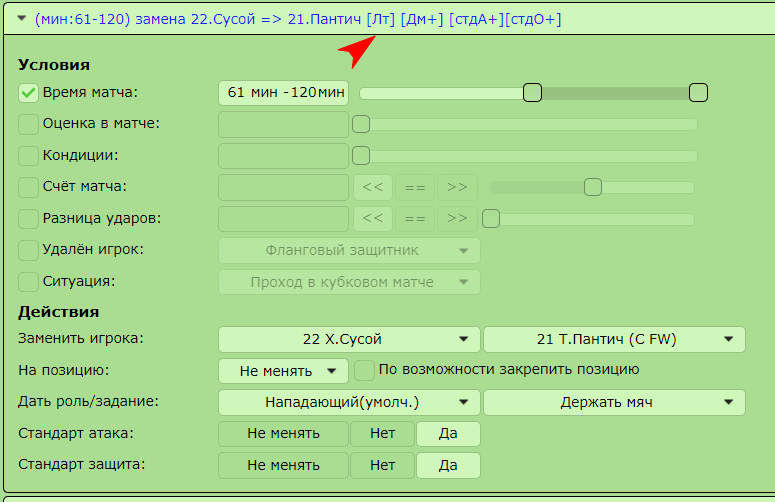Viewport: 775px width, 502px height.
Task: Select >> operator for Разница ударов
Action: [x=457, y=219]
